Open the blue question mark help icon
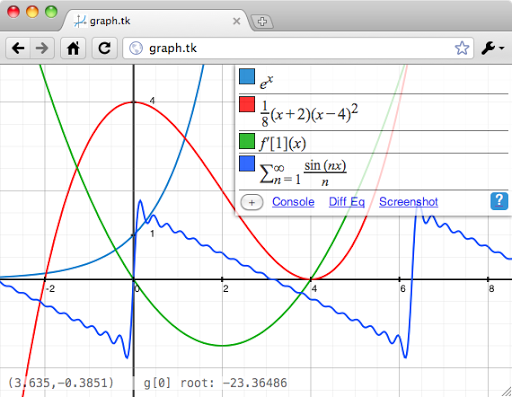 (x=499, y=201)
